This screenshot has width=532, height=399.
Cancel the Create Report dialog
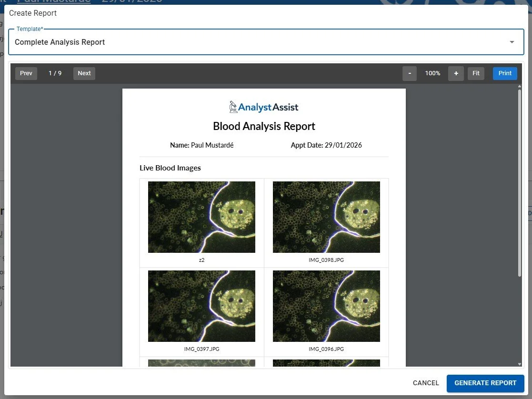pyautogui.click(x=426, y=383)
